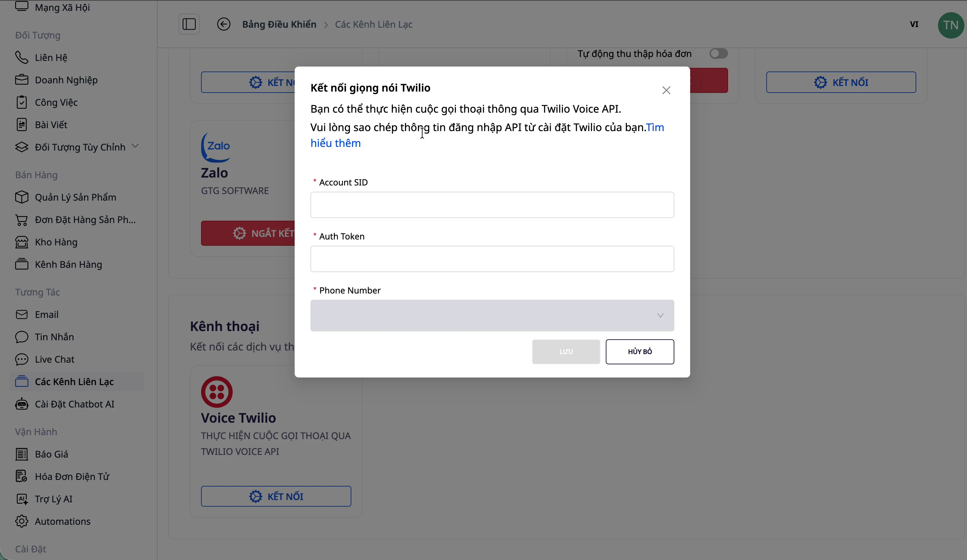
Task: Open the TN user avatar
Action: click(950, 25)
